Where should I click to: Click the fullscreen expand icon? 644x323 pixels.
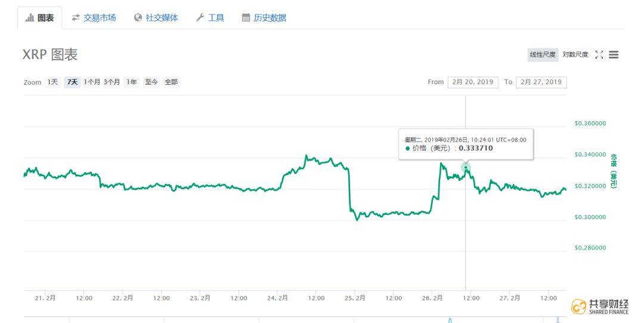[599, 55]
